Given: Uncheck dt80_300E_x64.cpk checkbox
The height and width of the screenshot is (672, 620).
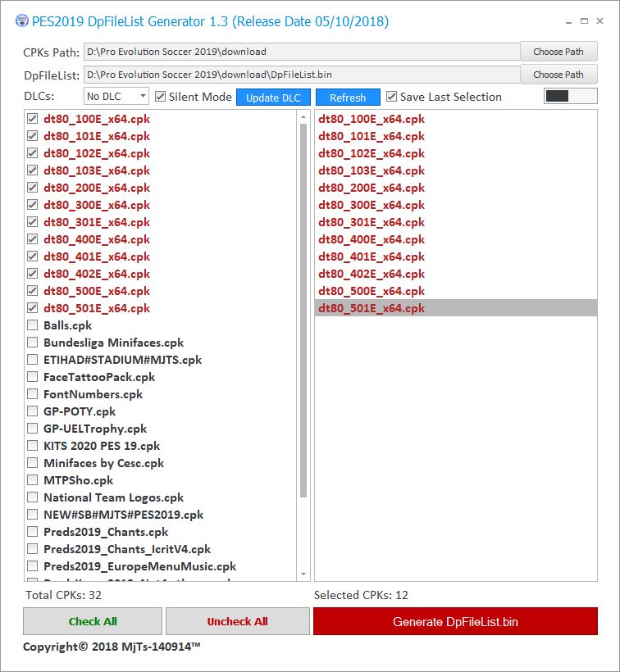Looking at the screenshot, I should pyautogui.click(x=33, y=205).
